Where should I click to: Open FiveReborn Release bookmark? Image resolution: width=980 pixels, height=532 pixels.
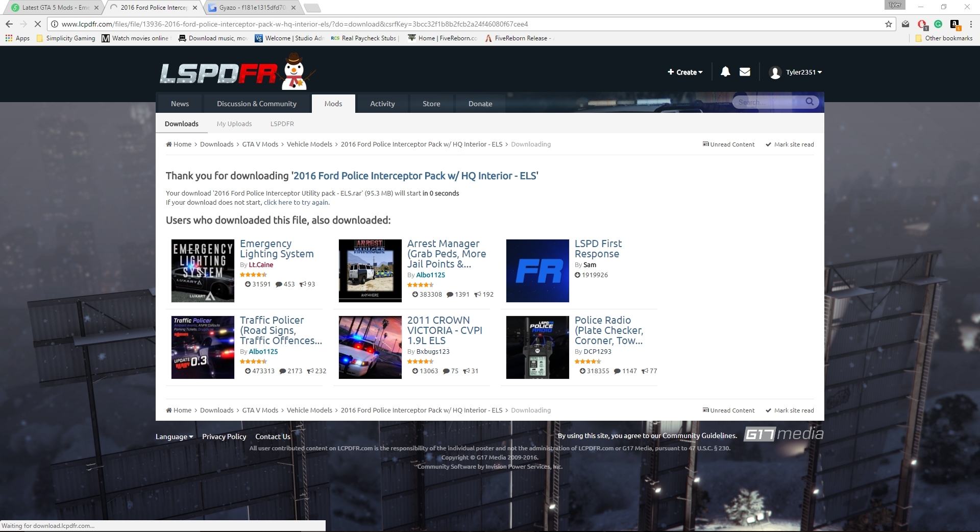coord(518,38)
